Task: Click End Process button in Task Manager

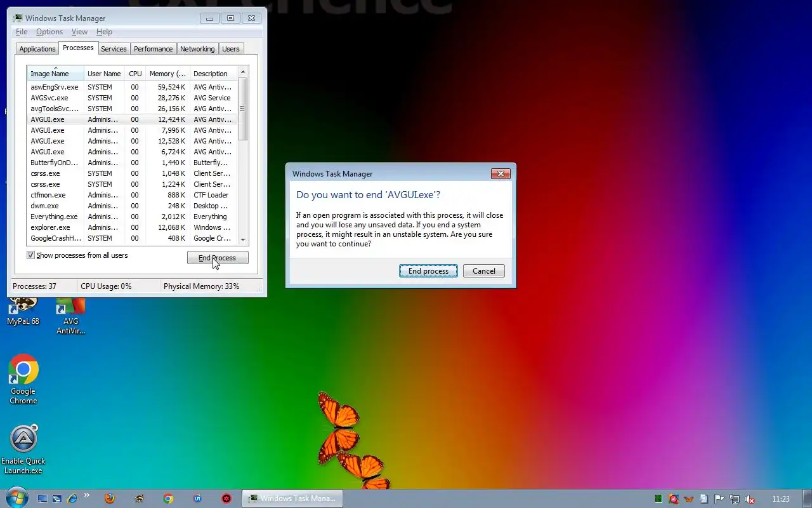Action: [218, 258]
